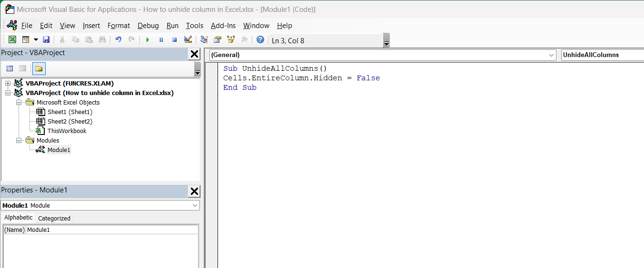This screenshot has height=268, width=644.
Task: Click VBA application icon left of File menu
Action: pyautogui.click(x=12, y=25)
